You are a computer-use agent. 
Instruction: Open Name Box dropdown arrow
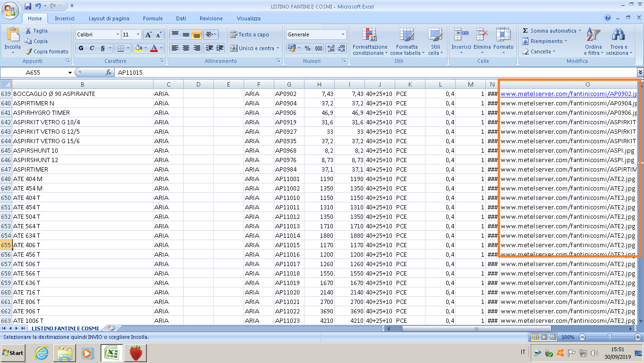click(70, 73)
